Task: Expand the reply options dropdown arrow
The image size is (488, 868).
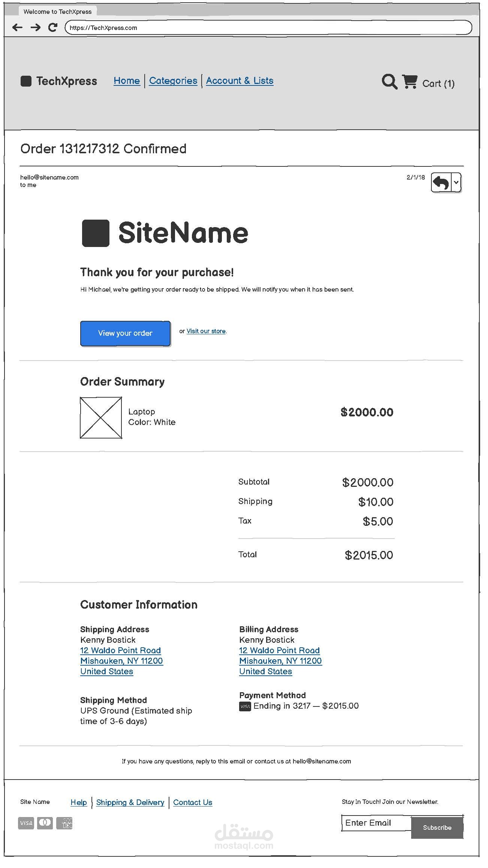Action: click(x=456, y=183)
